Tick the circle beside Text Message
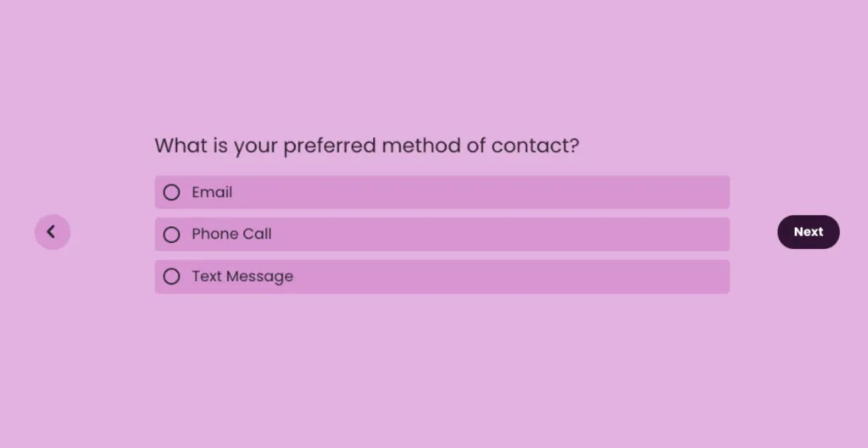The image size is (868, 448). tap(171, 277)
